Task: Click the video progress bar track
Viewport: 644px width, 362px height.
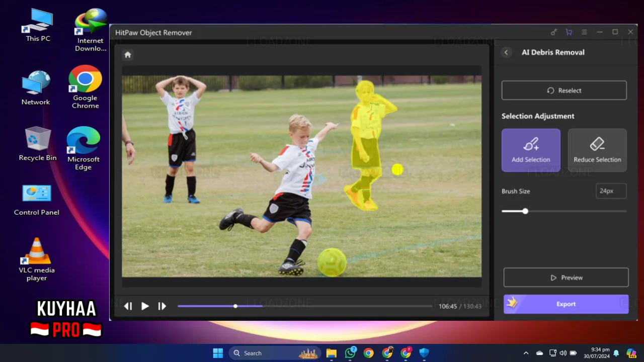Action: point(305,306)
